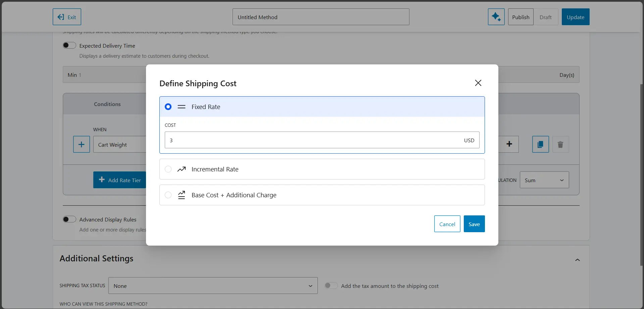Click the Base Cost + Additional Charge icon

(181, 195)
